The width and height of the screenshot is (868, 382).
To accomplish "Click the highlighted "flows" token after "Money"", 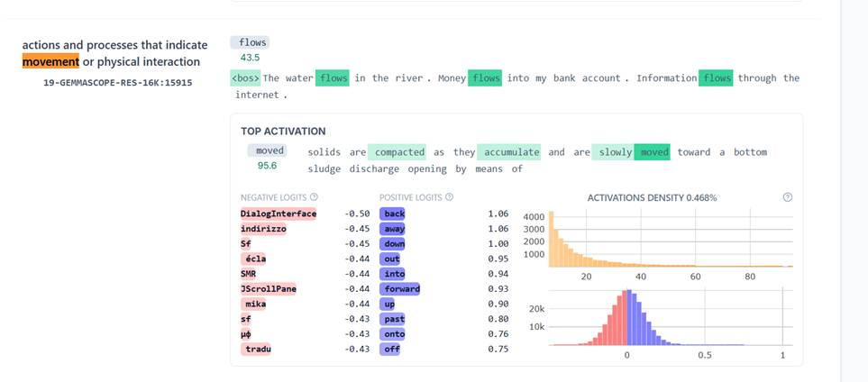I will click(x=486, y=78).
